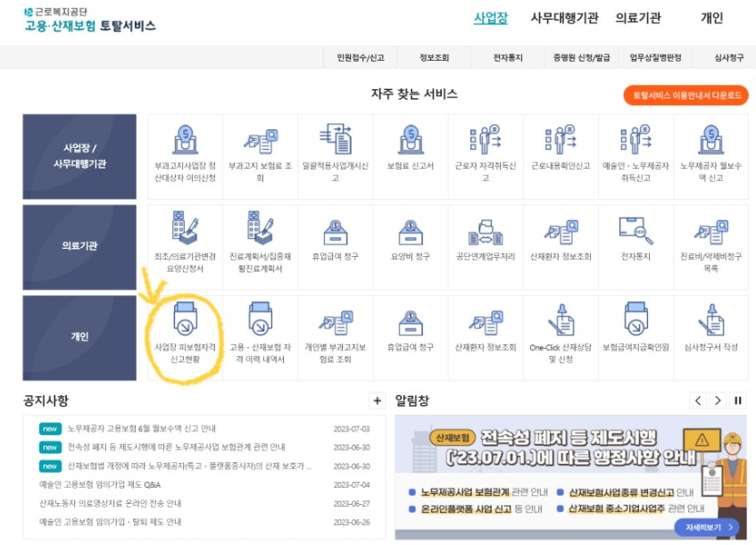Open the 정보조회 menu
The image size is (756, 545).
[x=435, y=56]
